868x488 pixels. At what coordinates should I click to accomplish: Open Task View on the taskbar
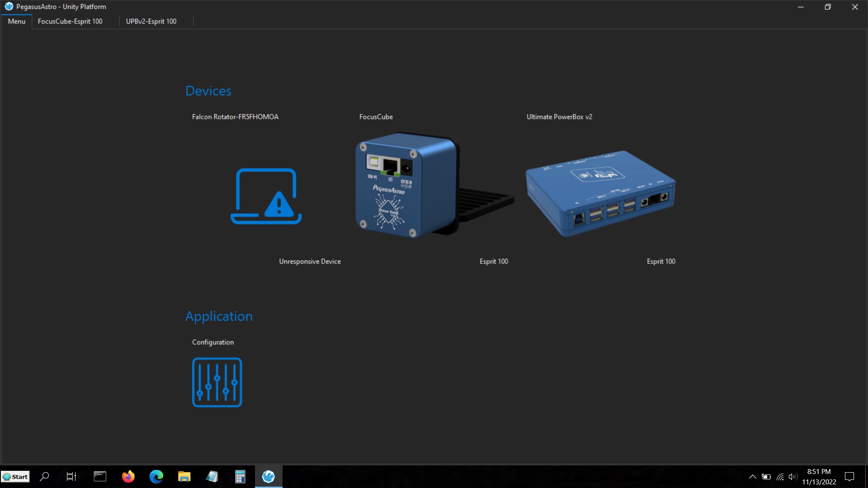point(71,476)
